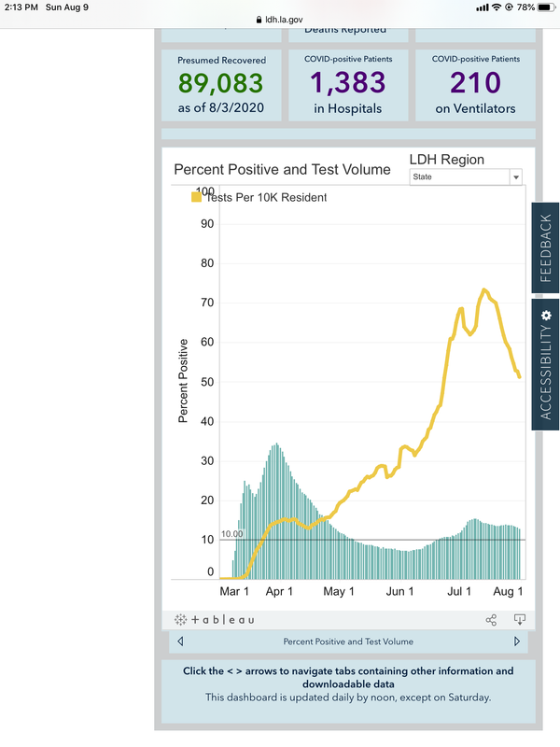The image size is (560, 747).
Task: Click the right navigation arrow for the next tab
Action: pyautogui.click(x=517, y=641)
